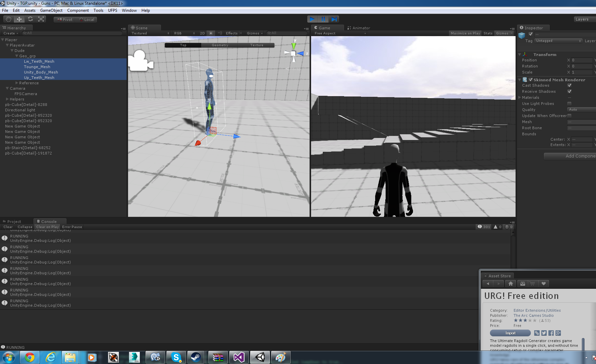Open Quality Auto dropdown
This screenshot has height=364, width=596.
[581, 110]
